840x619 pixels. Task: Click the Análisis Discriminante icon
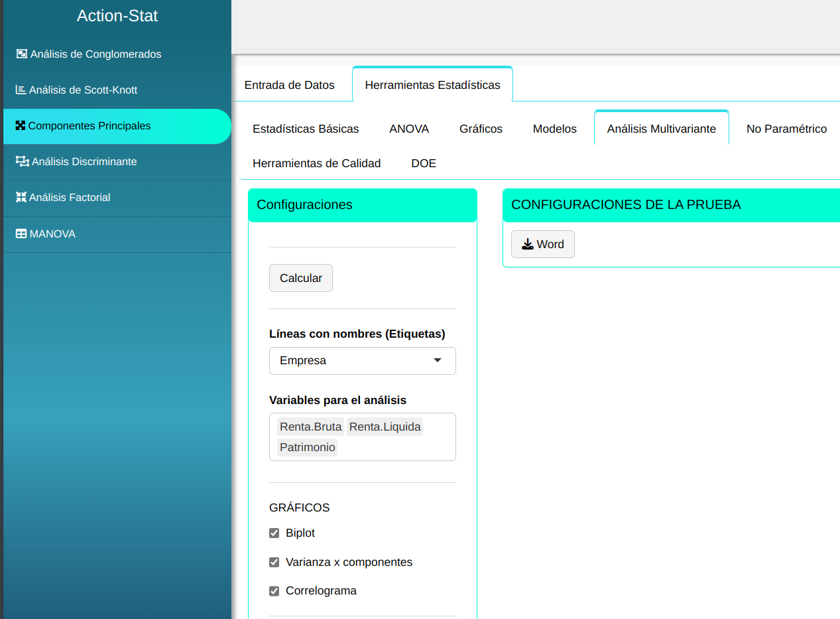[23, 162]
